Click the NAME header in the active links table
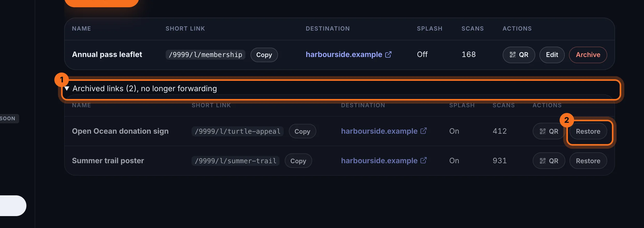644x228 pixels. 81,28
